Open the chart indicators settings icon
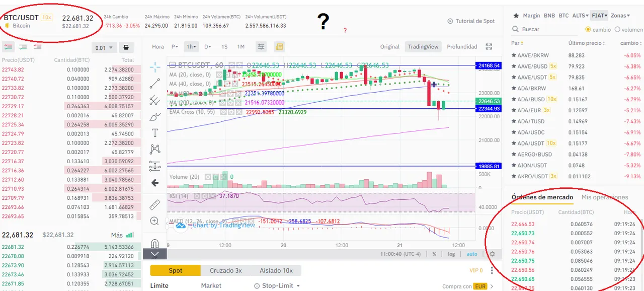Image resolution: width=644 pixels, height=291 pixels. pyautogui.click(x=261, y=47)
